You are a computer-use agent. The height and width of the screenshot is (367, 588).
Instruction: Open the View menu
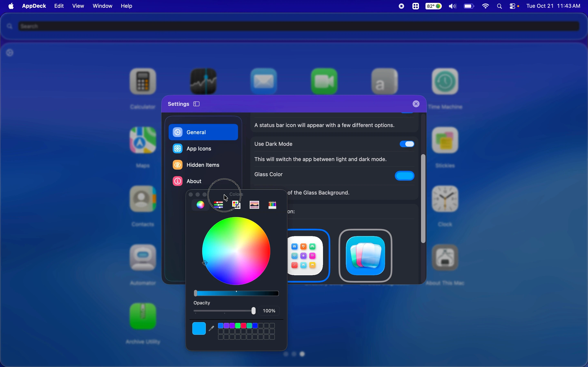click(x=78, y=6)
